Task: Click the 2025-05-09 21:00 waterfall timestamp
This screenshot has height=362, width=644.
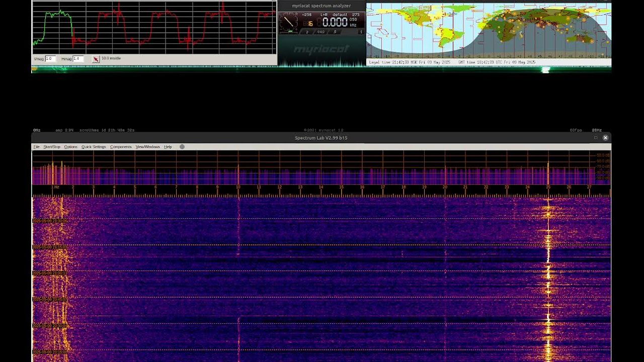Action: 50,273
